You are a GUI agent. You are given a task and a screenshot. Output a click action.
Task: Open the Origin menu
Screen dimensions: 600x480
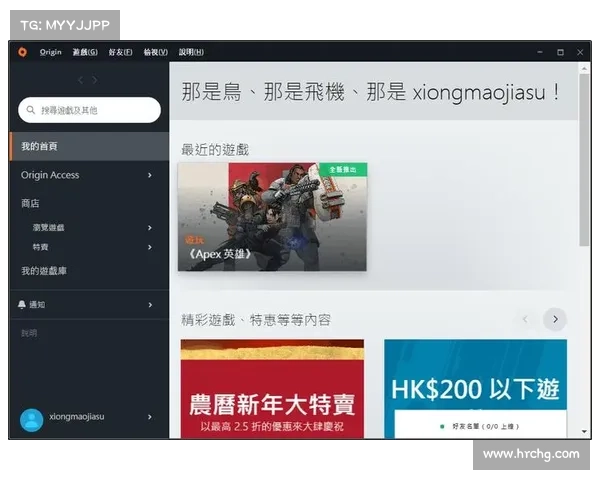tap(51, 52)
